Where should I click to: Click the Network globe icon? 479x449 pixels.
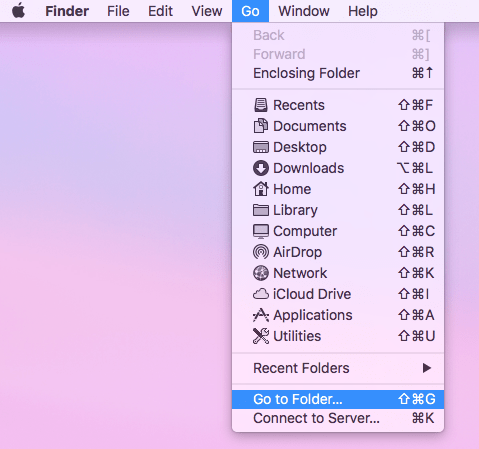point(261,273)
